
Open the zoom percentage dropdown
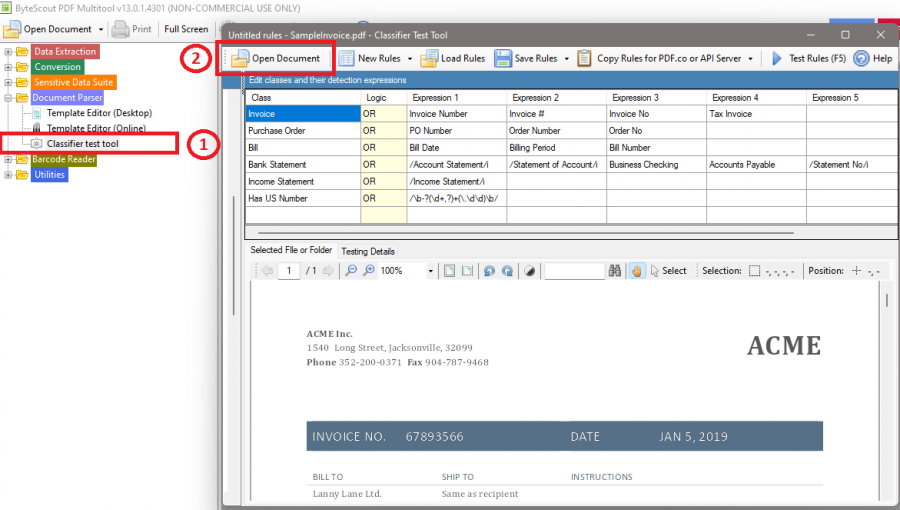(x=430, y=271)
